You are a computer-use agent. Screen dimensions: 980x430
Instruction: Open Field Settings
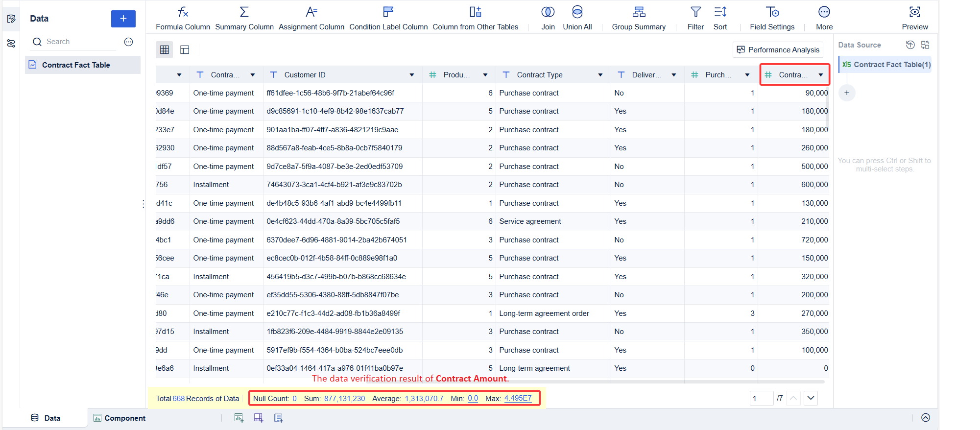click(772, 18)
